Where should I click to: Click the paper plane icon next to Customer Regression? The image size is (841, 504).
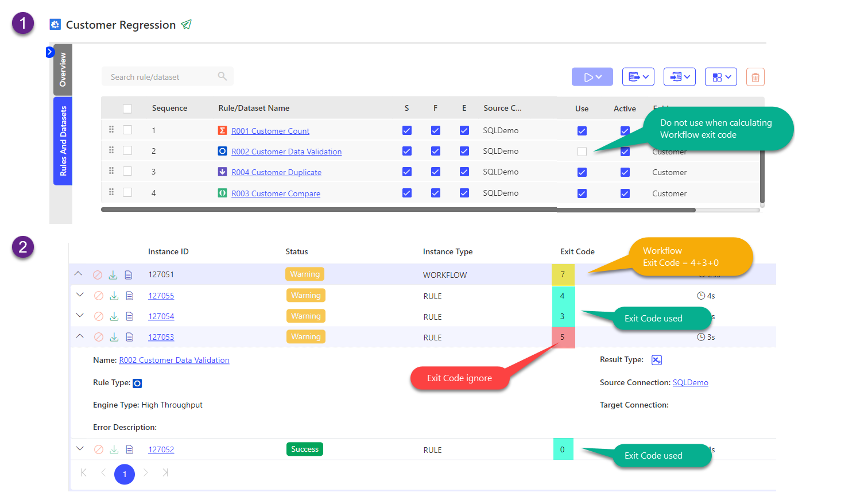coord(186,25)
